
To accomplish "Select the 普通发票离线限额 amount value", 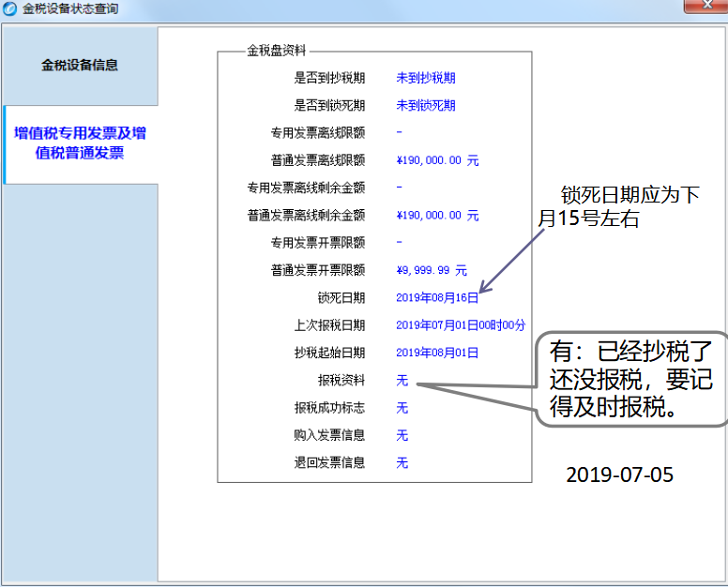I will (x=437, y=160).
